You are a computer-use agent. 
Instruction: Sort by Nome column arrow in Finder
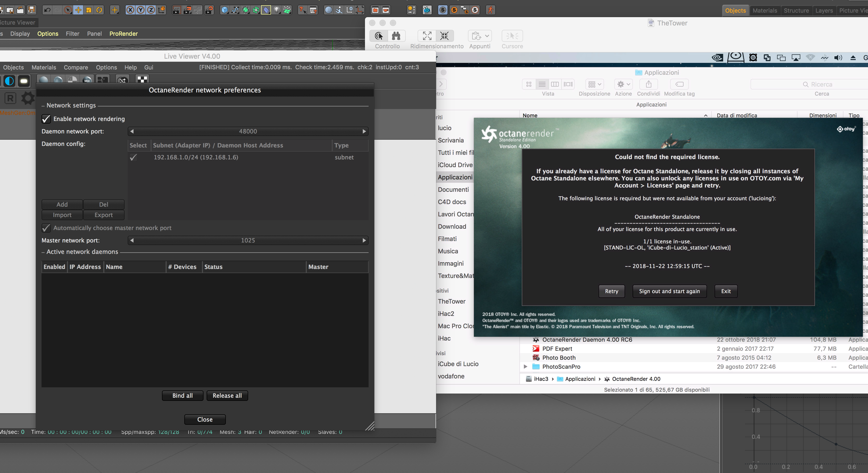(706, 116)
